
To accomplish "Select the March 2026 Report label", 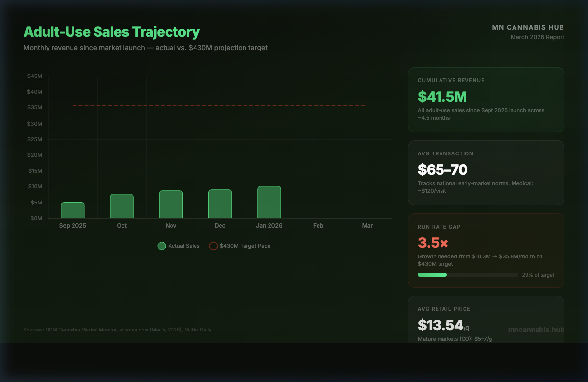I will (x=538, y=37).
